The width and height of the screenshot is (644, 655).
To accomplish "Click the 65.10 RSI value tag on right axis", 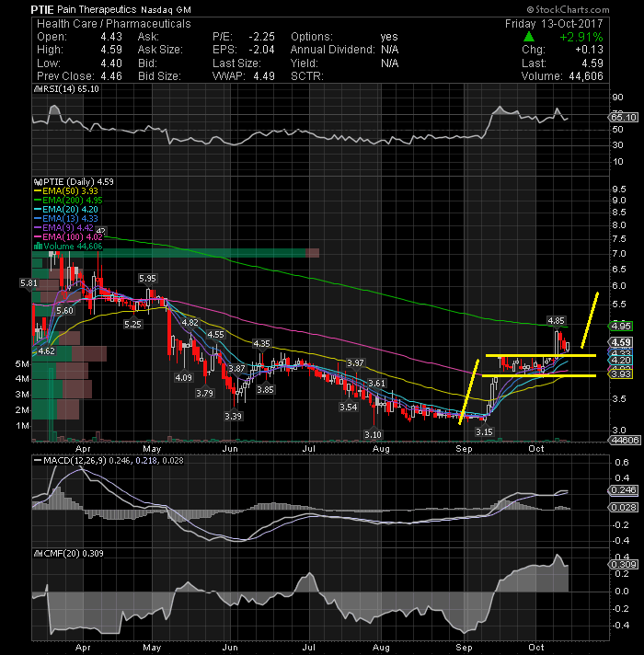I will (624, 118).
